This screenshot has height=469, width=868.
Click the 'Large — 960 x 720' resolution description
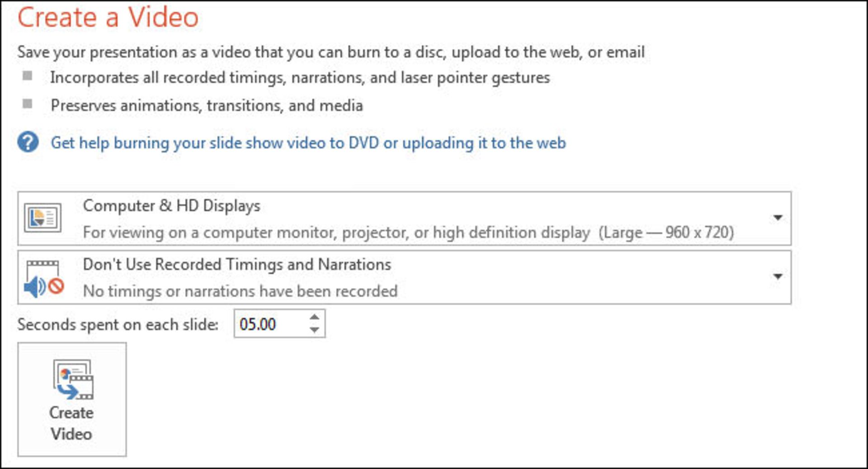click(x=666, y=232)
